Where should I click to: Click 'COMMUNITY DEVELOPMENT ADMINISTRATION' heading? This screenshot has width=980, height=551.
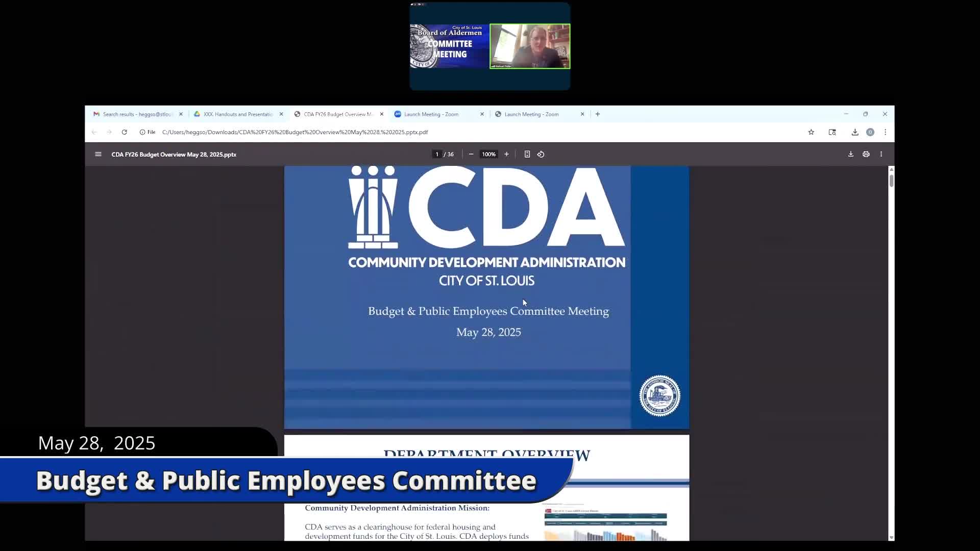coord(486,263)
